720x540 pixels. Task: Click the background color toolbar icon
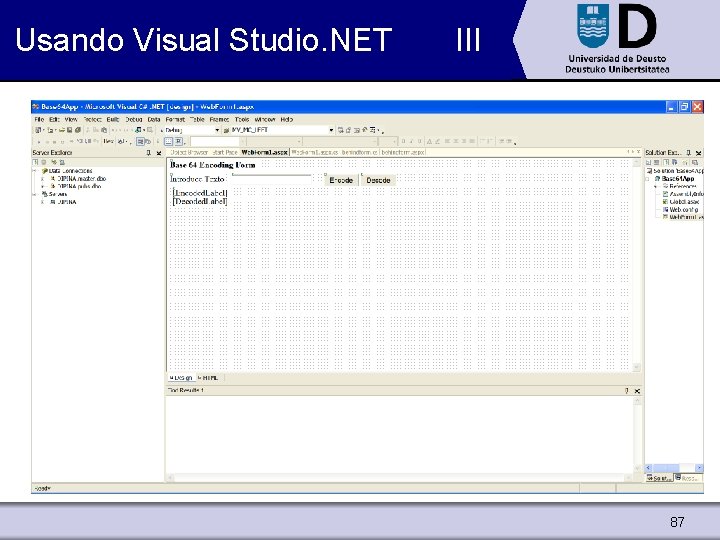438,141
